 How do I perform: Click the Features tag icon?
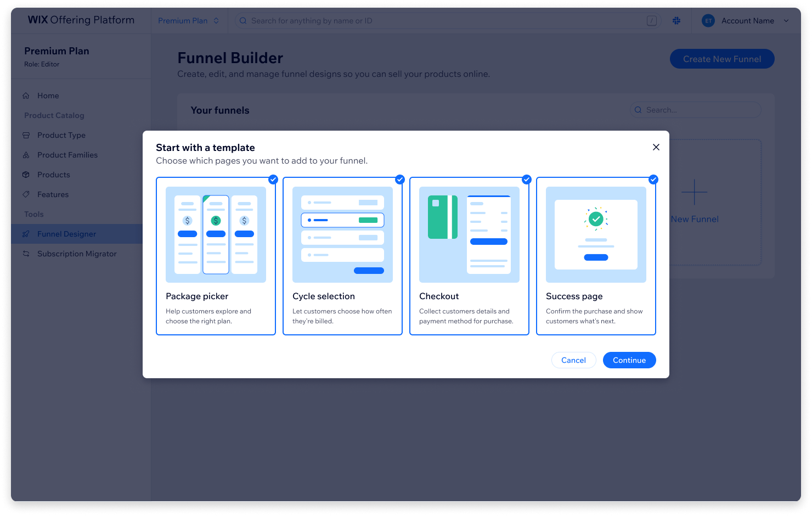[26, 194]
